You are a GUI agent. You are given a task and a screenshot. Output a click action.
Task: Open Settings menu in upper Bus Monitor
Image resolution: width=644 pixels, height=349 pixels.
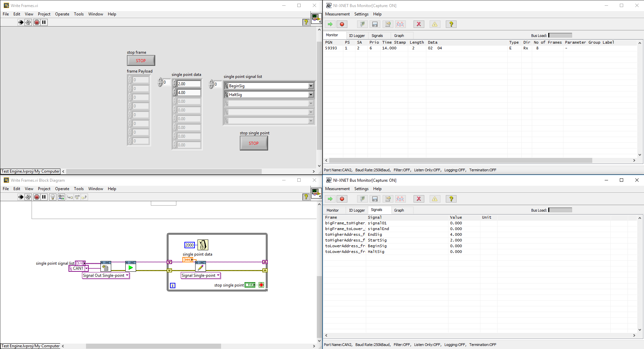(x=361, y=14)
